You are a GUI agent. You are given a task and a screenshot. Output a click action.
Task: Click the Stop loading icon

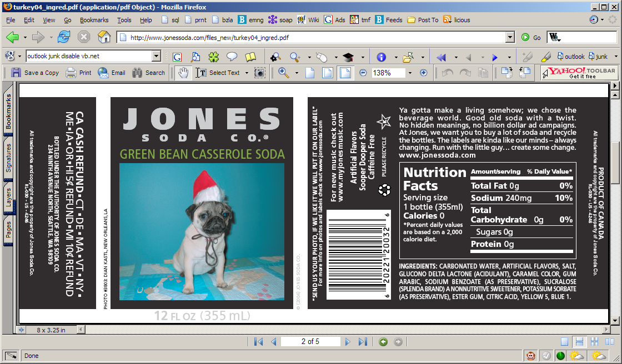84,37
